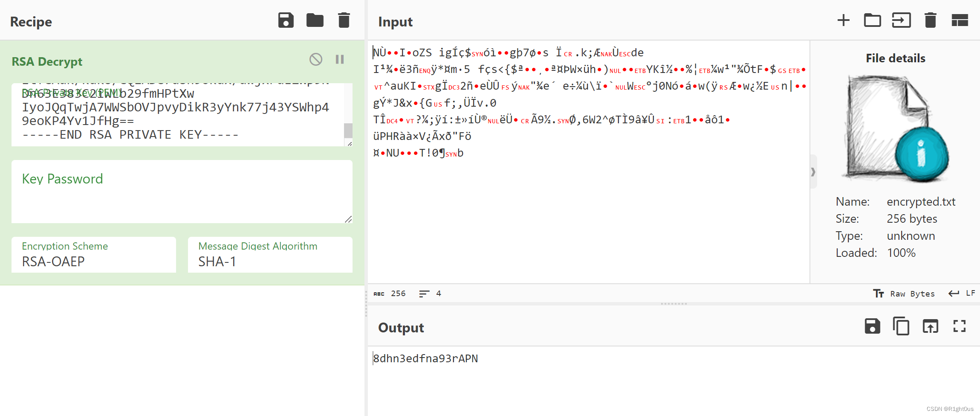This screenshot has width=980, height=416.
Task: Focus the Key Password field
Action: tap(182, 192)
